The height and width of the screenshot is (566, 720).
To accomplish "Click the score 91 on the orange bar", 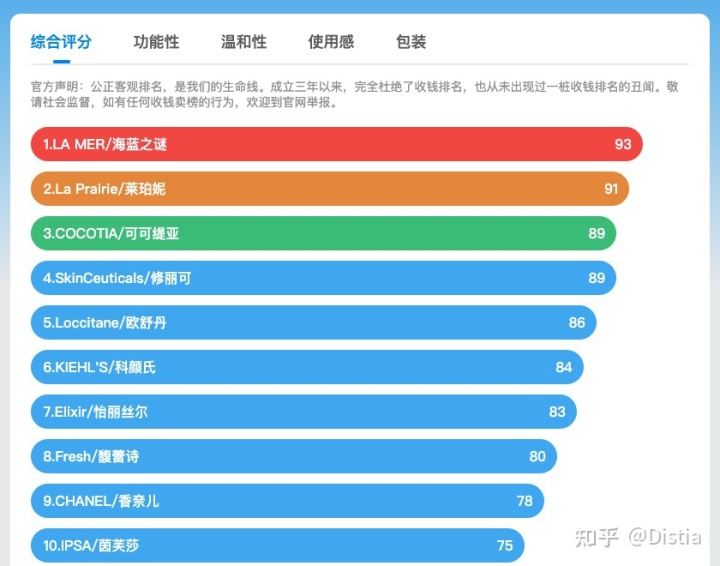I will pos(611,189).
